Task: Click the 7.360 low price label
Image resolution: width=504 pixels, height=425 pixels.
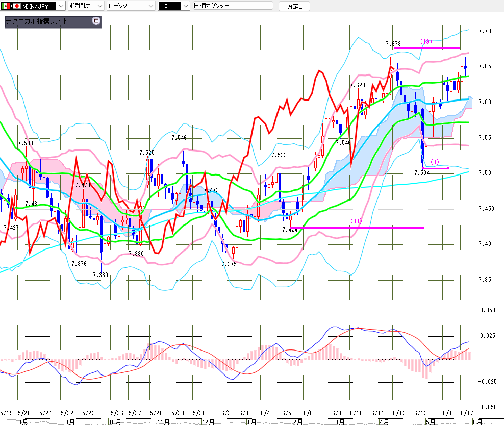Action: click(x=100, y=275)
